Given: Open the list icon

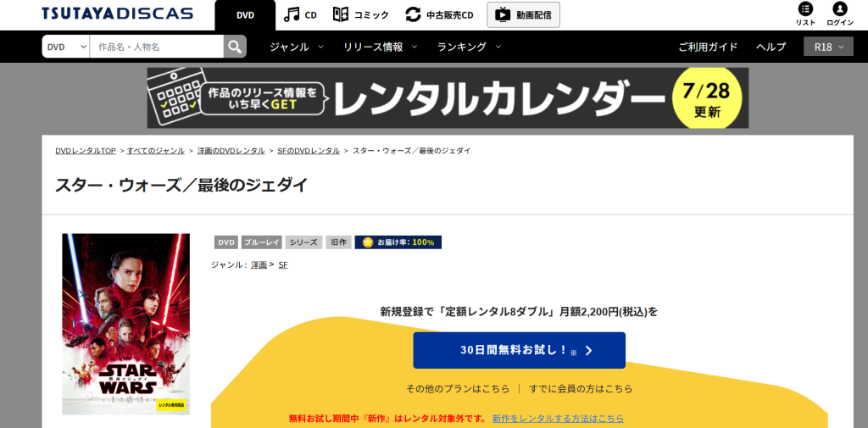Looking at the screenshot, I should tap(805, 8).
